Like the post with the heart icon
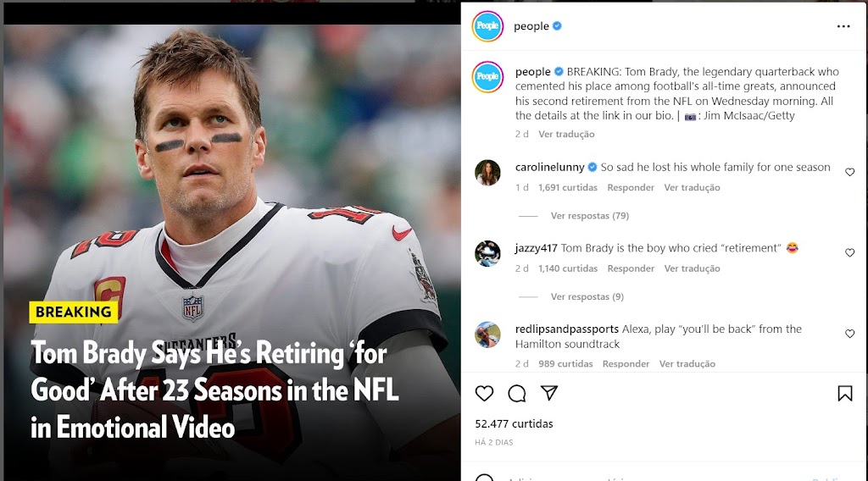The width and height of the screenshot is (868, 481). [x=484, y=393]
